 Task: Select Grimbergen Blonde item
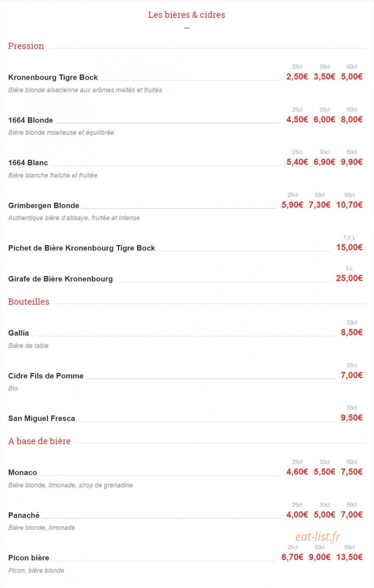coord(43,205)
